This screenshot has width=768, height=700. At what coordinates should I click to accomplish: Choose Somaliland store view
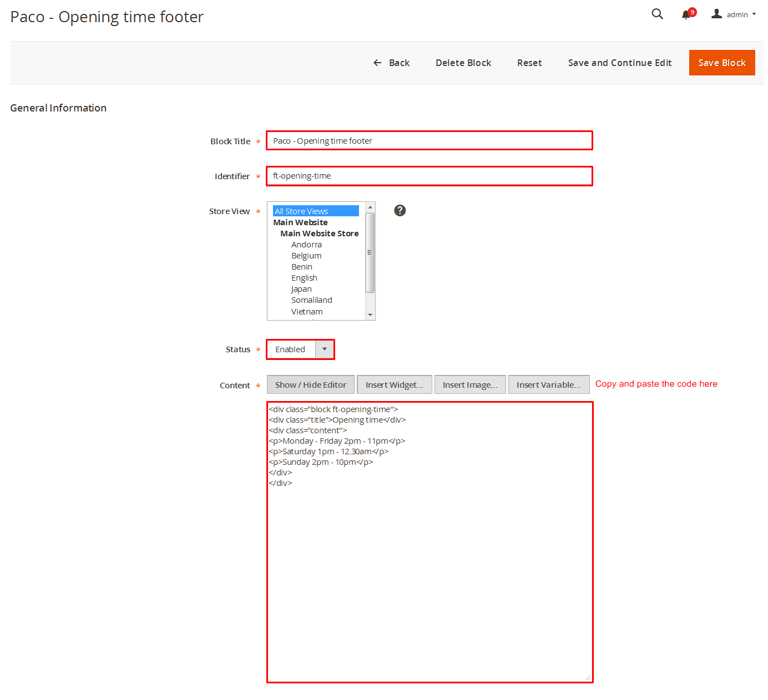pyautogui.click(x=312, y=300)
